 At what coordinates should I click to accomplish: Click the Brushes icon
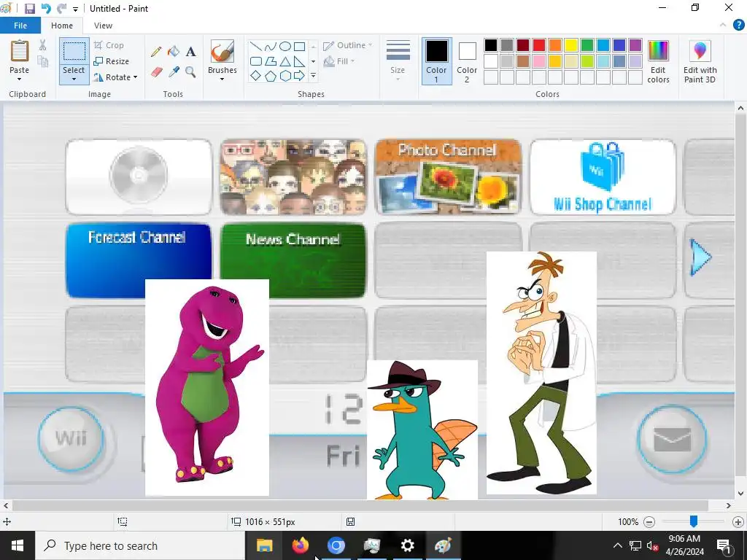coord(222,50)
